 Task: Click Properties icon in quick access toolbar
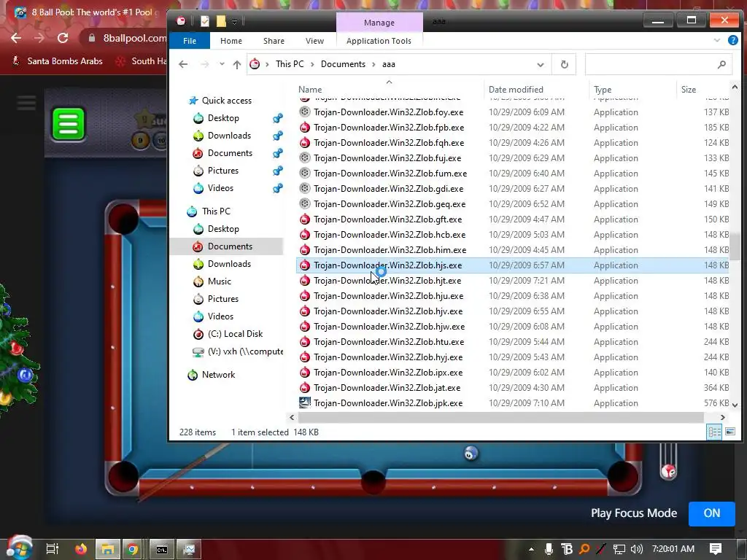point(205,21)
